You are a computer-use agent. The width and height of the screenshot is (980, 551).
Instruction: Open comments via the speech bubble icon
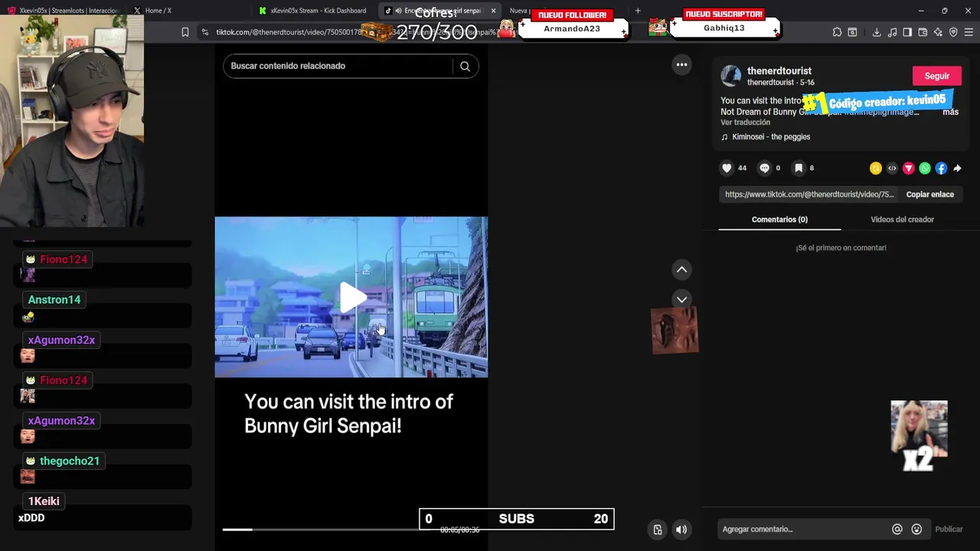tap(764, 168)
